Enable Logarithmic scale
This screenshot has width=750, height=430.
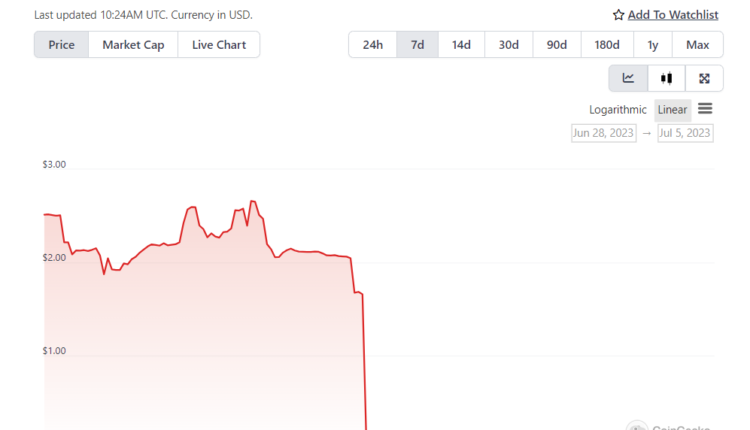tap(618, 110)
